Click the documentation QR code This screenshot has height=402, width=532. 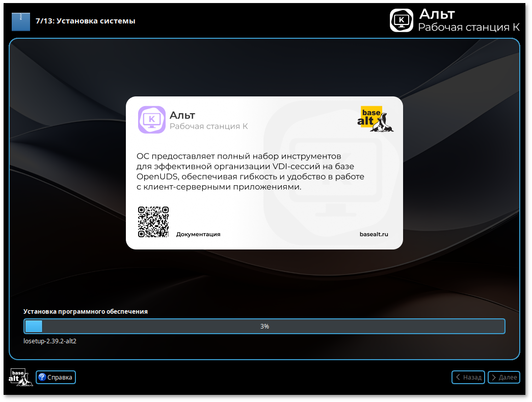coord(153,222)
